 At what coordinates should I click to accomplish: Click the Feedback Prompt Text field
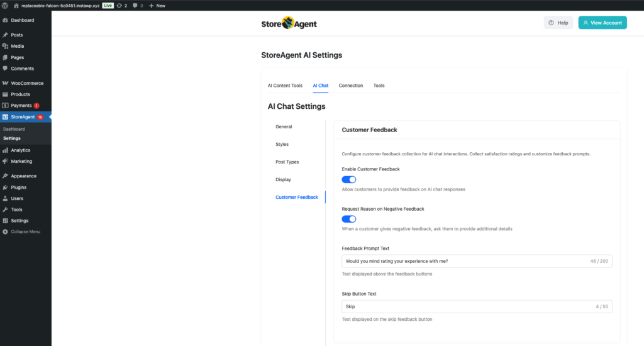point(465,261)
